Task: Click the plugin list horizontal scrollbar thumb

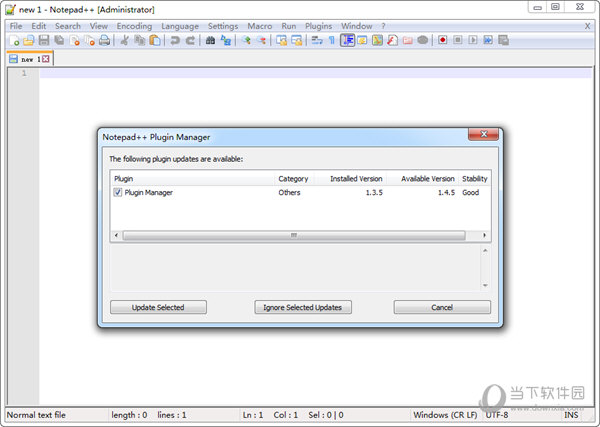Action: [x=294, y=235]
